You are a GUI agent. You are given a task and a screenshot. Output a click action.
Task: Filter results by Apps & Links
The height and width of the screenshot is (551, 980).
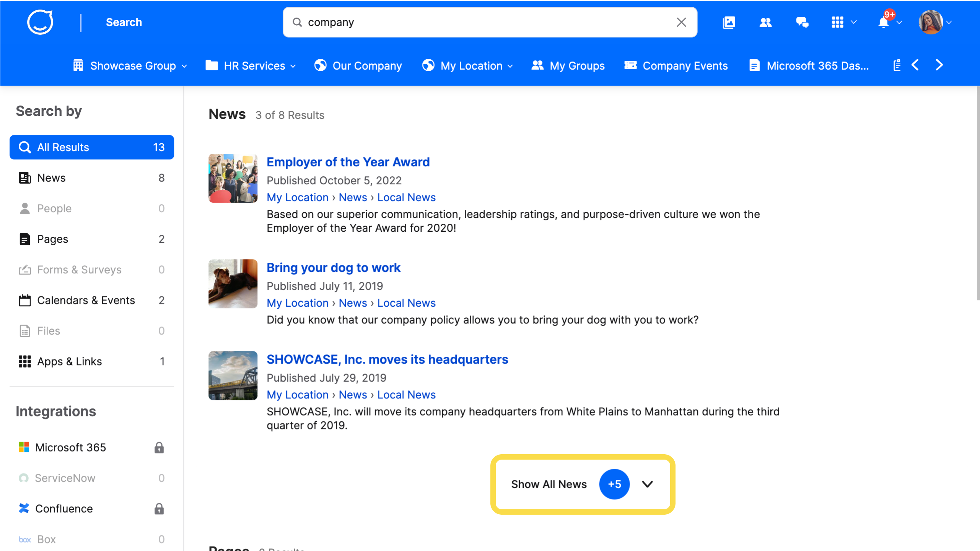[92, 361]
